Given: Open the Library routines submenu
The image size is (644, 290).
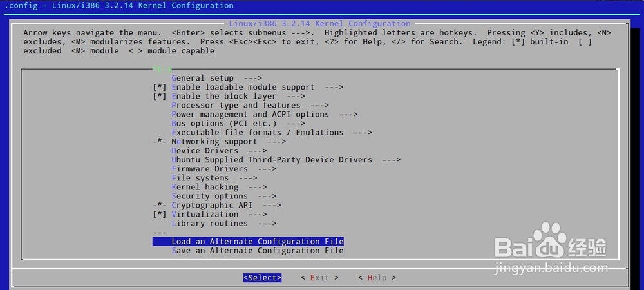Looking at the screenshot, I should (x=224, y=223).
